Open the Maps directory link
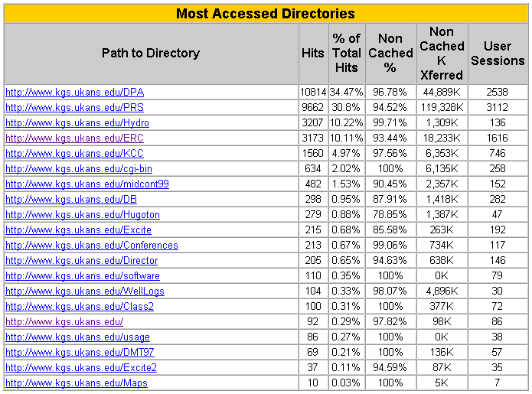 (77, 383)
